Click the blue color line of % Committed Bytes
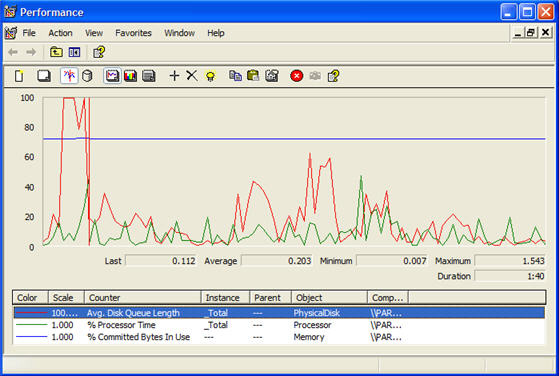Screen dimensions: 559x376 point(31,336)
